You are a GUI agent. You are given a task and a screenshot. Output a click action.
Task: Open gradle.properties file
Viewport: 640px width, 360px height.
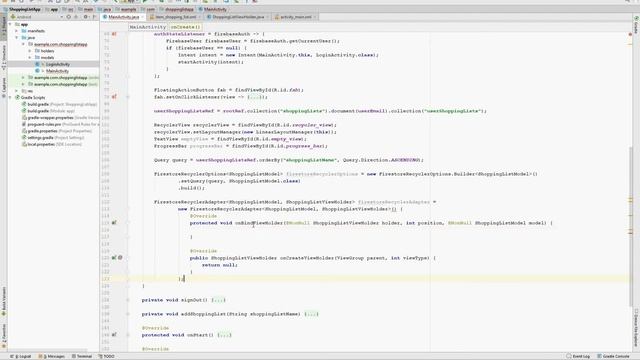(56, 131)
